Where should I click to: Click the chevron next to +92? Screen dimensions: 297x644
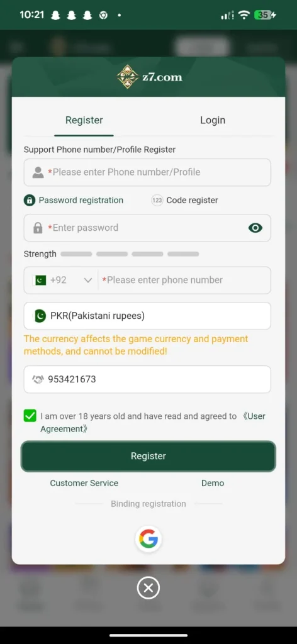tap(87, 280)
